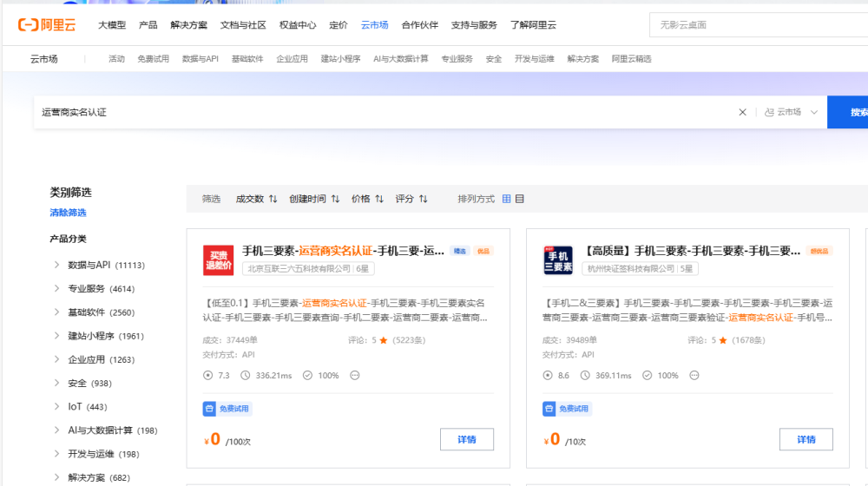Sort by 创建时间 column

314,199
